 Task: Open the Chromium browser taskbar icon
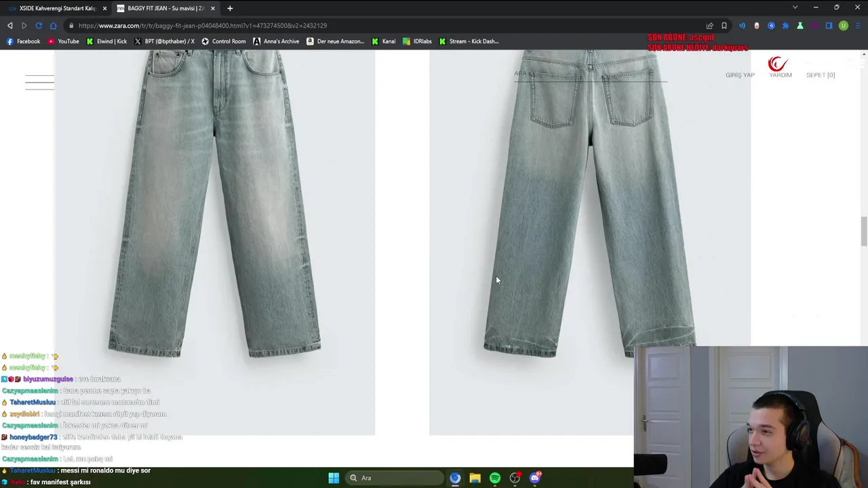455,478
